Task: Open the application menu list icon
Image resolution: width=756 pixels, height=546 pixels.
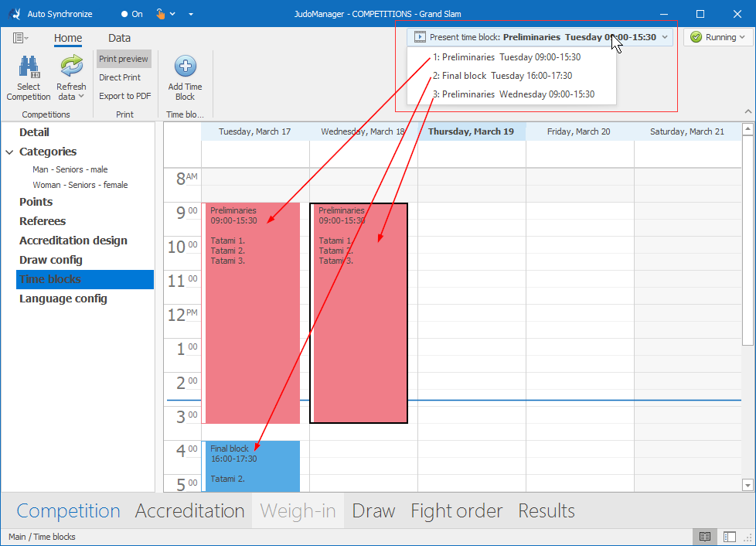Action: pos(19,38)
